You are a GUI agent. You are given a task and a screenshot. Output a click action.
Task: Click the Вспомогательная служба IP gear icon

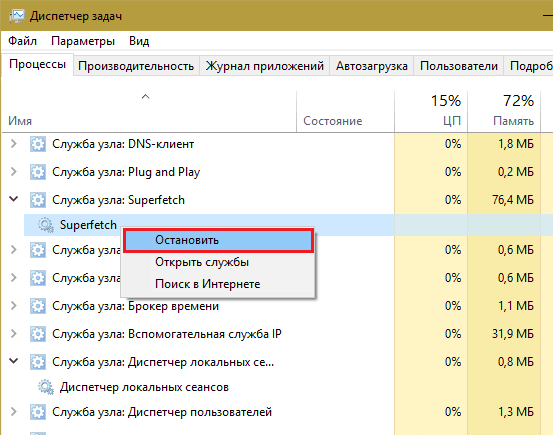(38, 334)
